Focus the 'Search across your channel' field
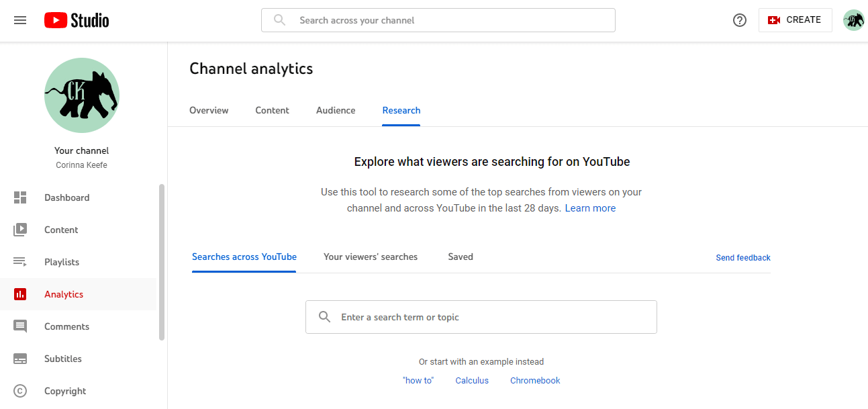 (x=438, y=20)
